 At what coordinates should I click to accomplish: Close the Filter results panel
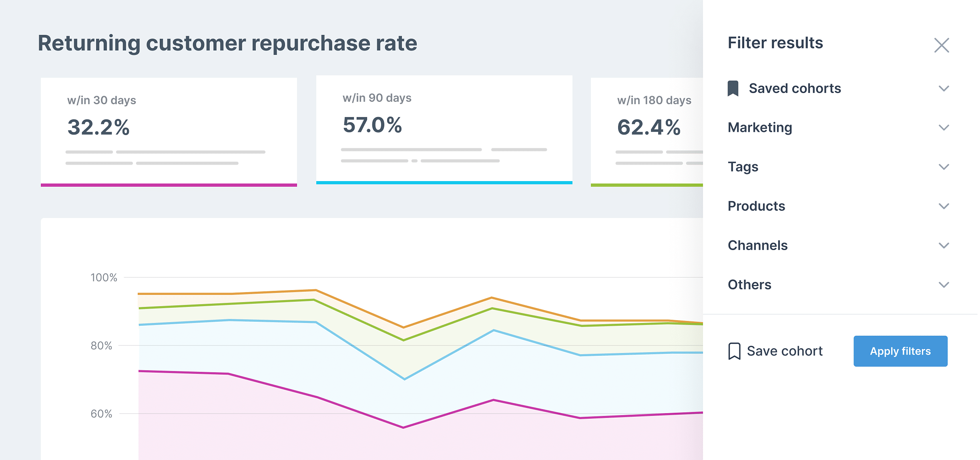tap(942, 45)
